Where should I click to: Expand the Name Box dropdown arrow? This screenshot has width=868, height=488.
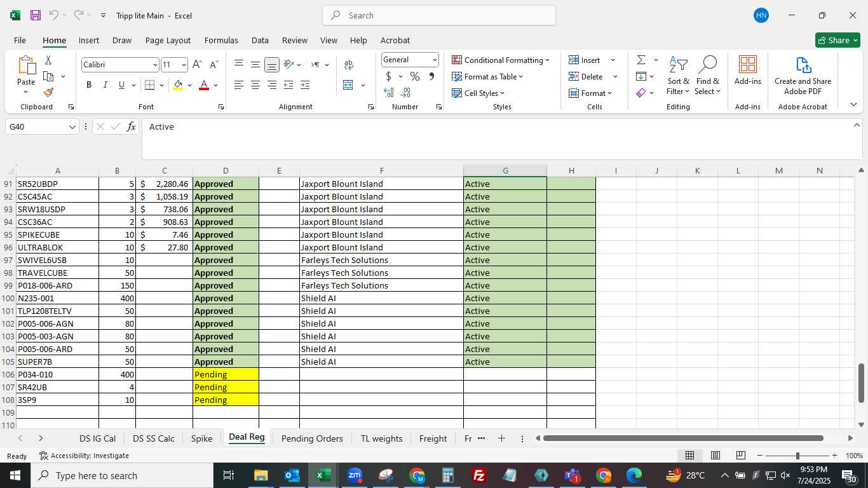[x=72, y=126]
